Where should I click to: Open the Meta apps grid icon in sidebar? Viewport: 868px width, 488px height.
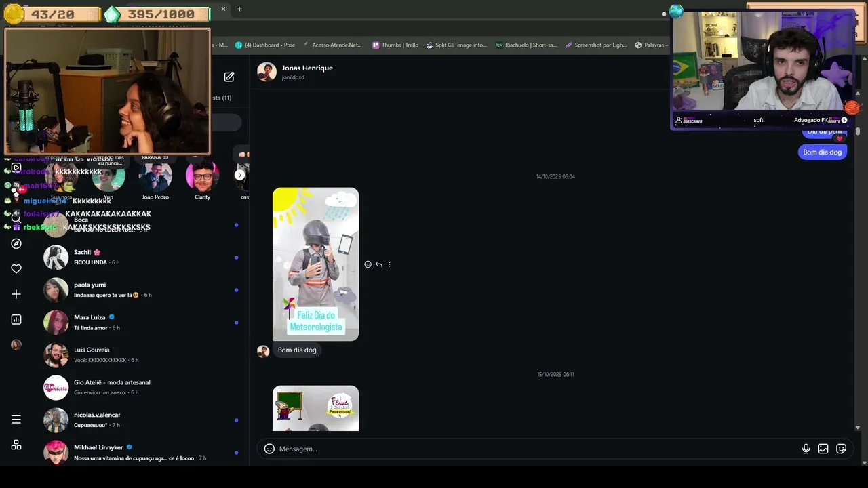[x=16, y=445]
